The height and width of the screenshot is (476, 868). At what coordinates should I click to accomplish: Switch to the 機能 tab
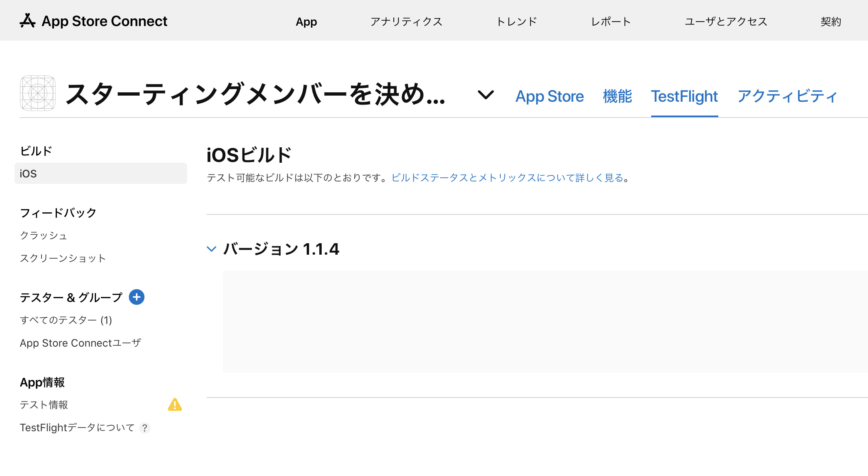pyautogui.click(x=617, y=96)
